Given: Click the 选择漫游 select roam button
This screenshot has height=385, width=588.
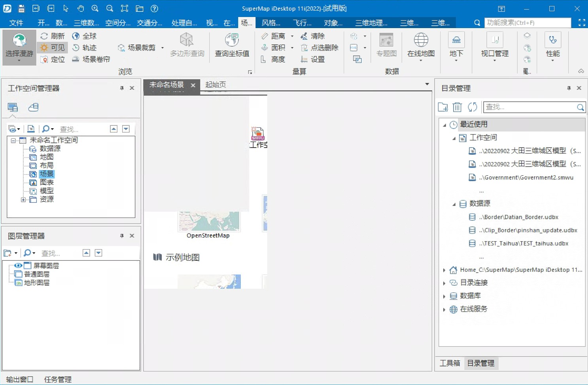Looking at the screenshot, I should pos(19,47).
